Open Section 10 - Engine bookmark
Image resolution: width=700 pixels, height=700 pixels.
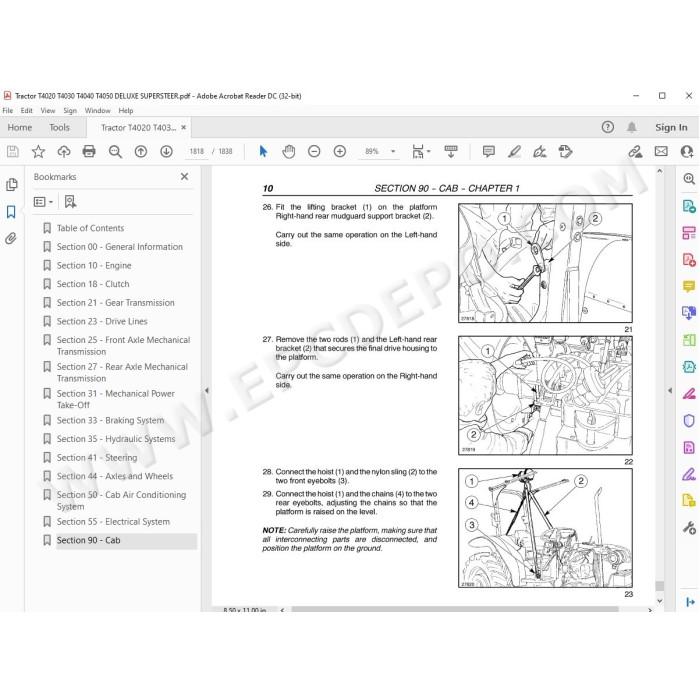94,266
